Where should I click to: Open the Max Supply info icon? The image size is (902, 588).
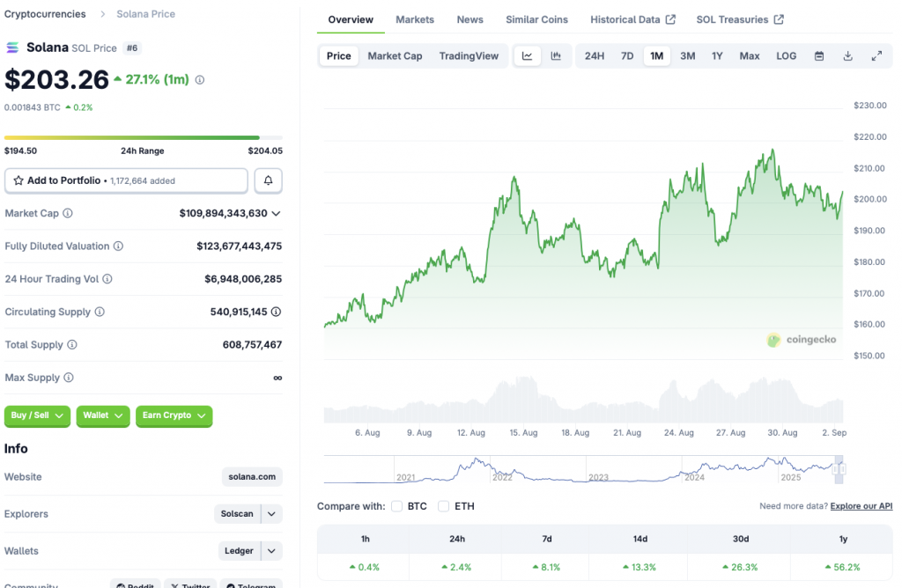pyautogui.click(x=69, y=378)
